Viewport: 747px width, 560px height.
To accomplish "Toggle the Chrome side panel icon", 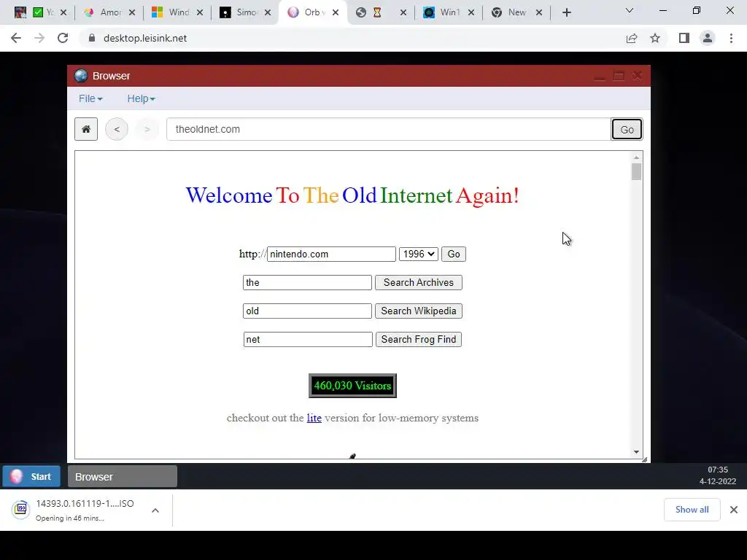I will coord(684,38).
